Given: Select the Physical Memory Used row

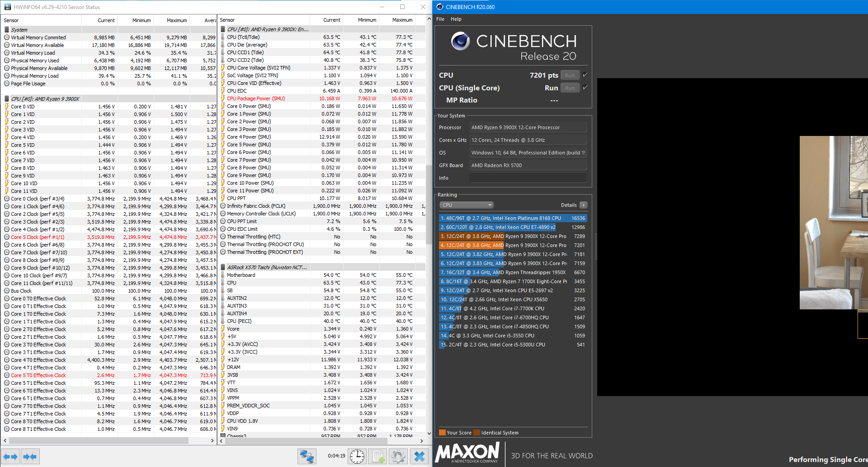Looking at the screenshot, I should [x=109, y=61].
